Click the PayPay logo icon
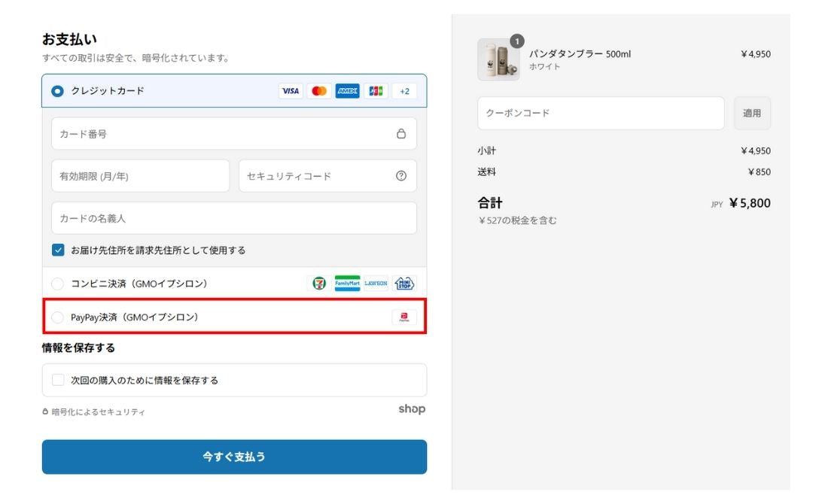The image size is (813, 504). [x=404, y=317]
